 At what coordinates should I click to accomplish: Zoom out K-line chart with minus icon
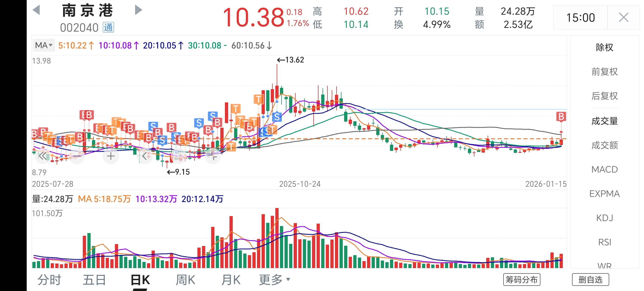click(77, 156)
